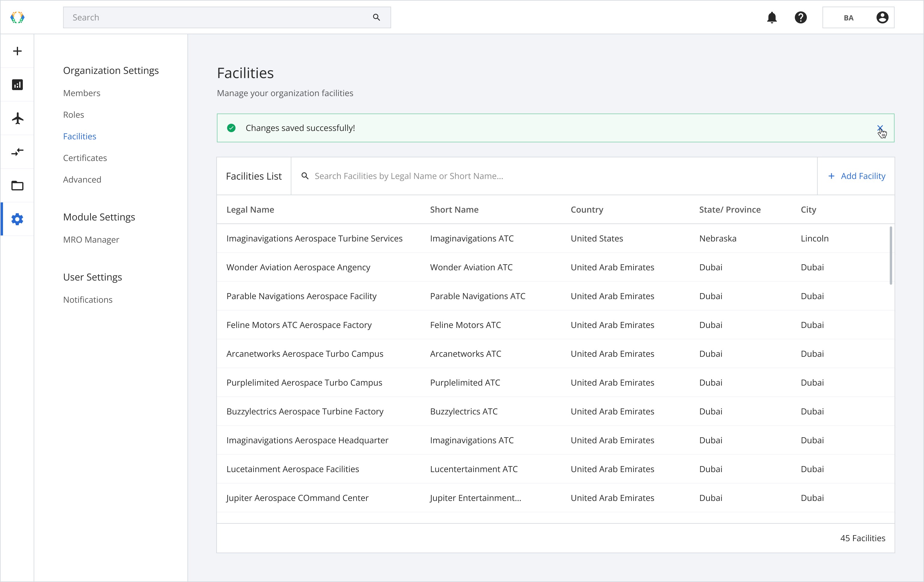The width and height of the screenshot is (924, 582).
Task: Click the plus icon beside Add Facility
Action: pos(831,176)
